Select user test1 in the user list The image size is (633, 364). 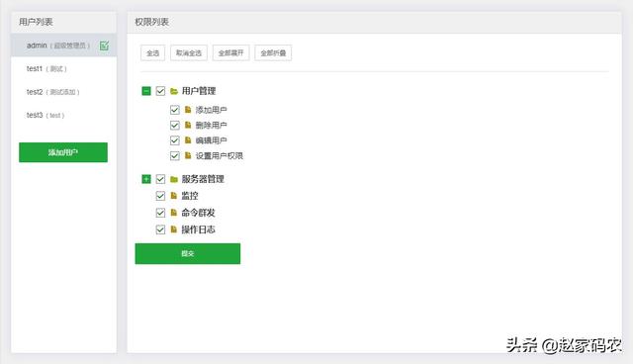click(63, 68)
